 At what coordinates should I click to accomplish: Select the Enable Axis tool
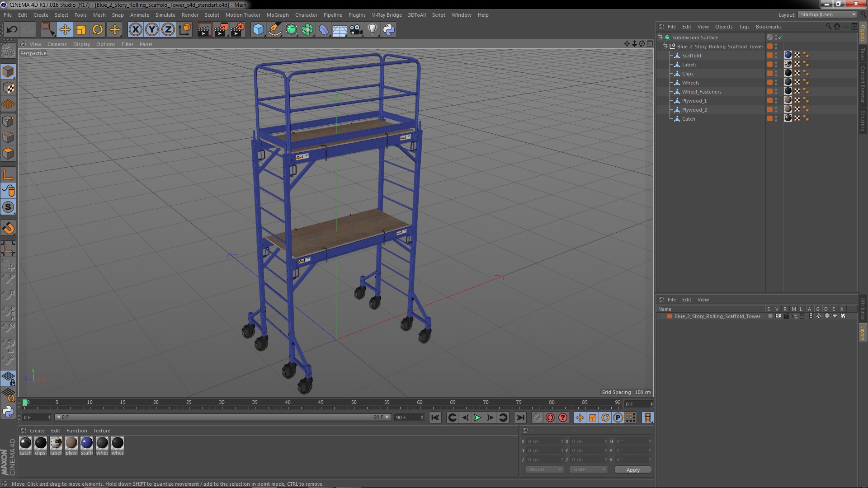(x=8, y=174)
